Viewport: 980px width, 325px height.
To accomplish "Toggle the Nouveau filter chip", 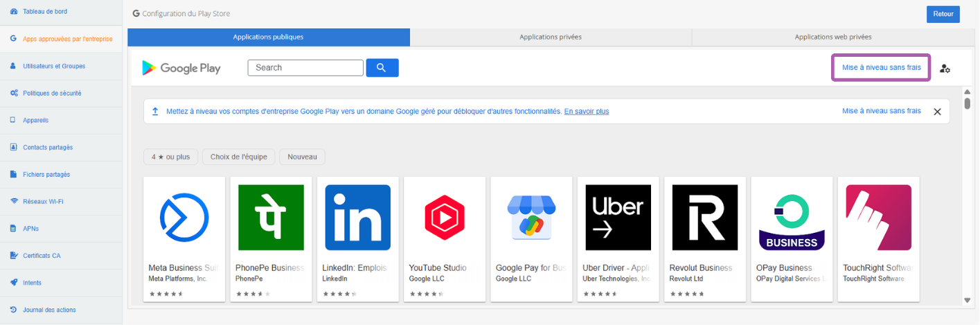I will [x=302, y=157].
